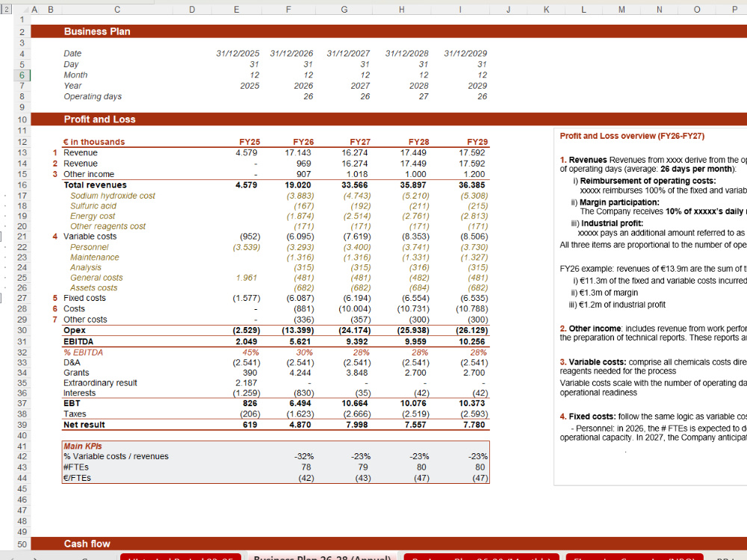Select EBITDA FY29 value 10.256
Image resolution: width=747 pixels, height=560 pixels.
tap(472, 342)
